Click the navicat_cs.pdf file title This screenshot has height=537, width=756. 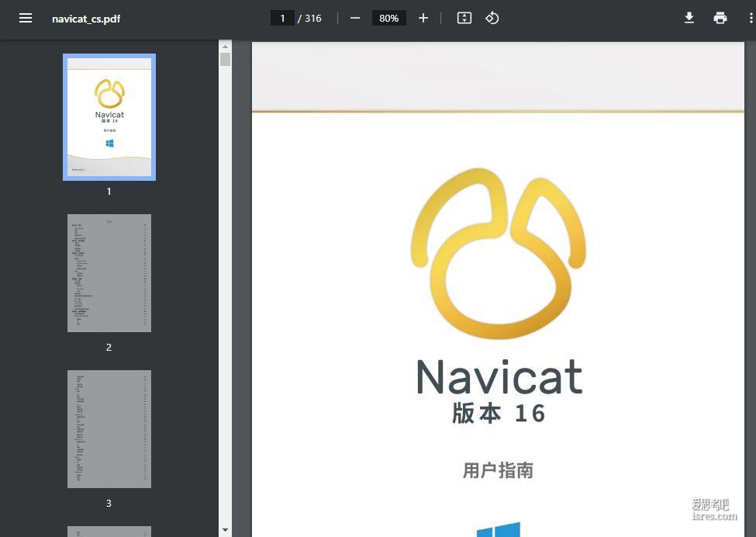(86, 19)
